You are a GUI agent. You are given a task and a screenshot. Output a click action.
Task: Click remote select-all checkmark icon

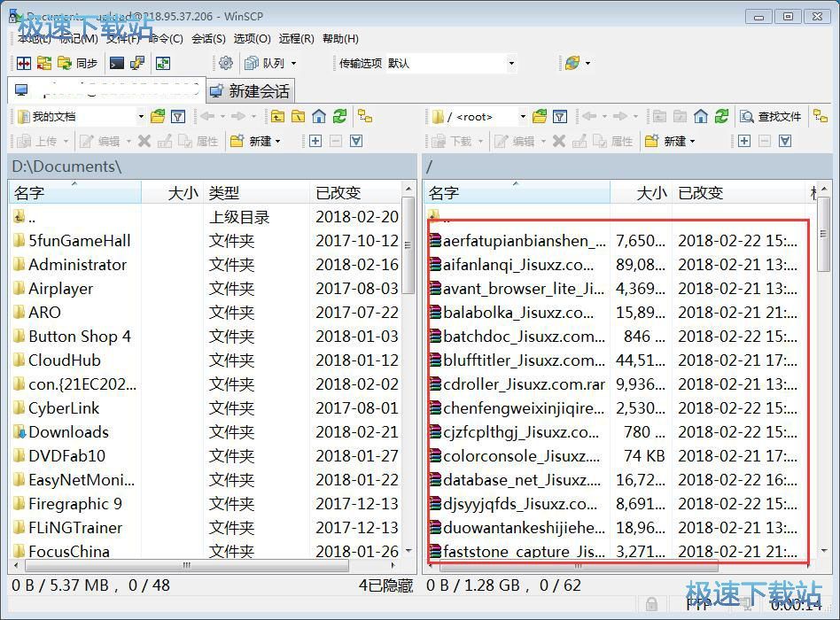(x=785, y=142)
